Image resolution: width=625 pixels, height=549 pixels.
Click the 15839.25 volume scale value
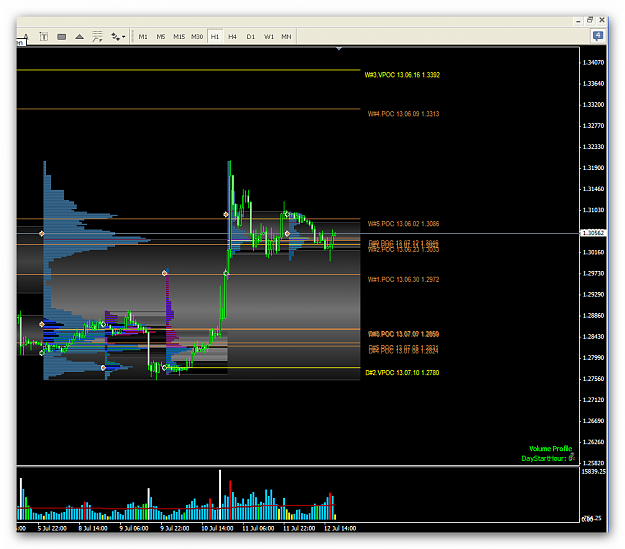tap(593, 472)
